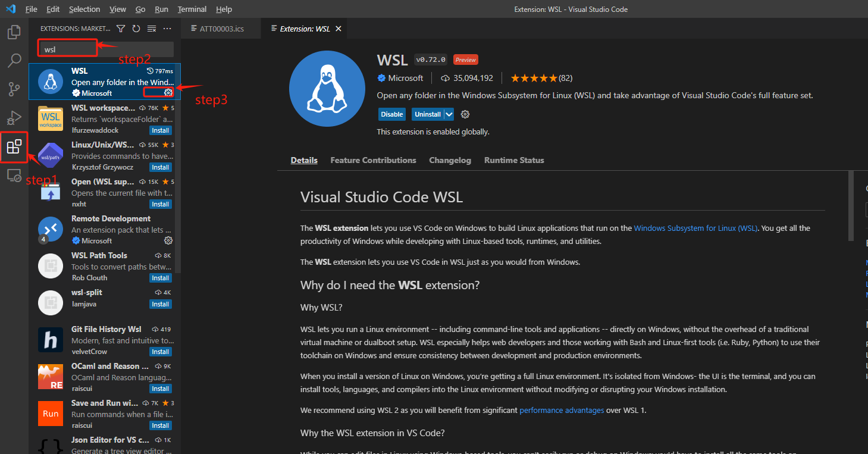Install the WSL Path Tools extension
This screenshot has width=868, height=454.
tap(160, 277)
